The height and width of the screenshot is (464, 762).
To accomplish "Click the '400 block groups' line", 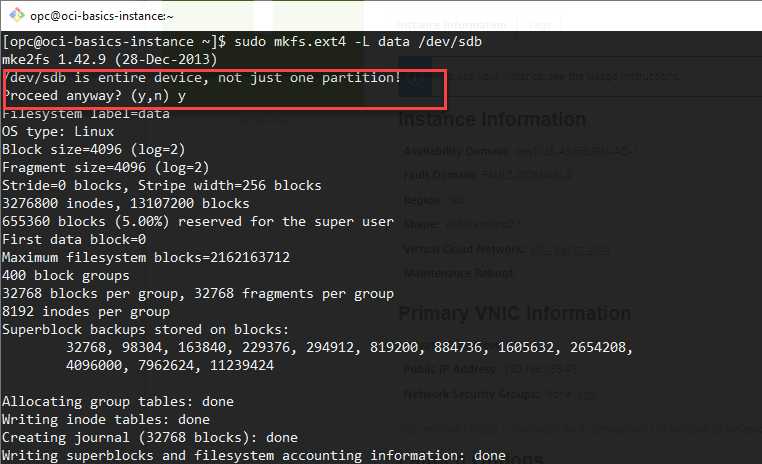I will [66, 275].
